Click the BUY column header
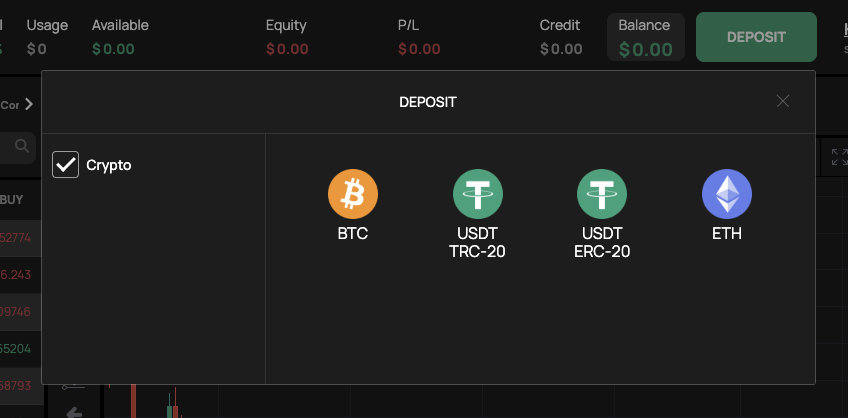Image resolution: width=848 pixels, height=418 pixels. 13,199
